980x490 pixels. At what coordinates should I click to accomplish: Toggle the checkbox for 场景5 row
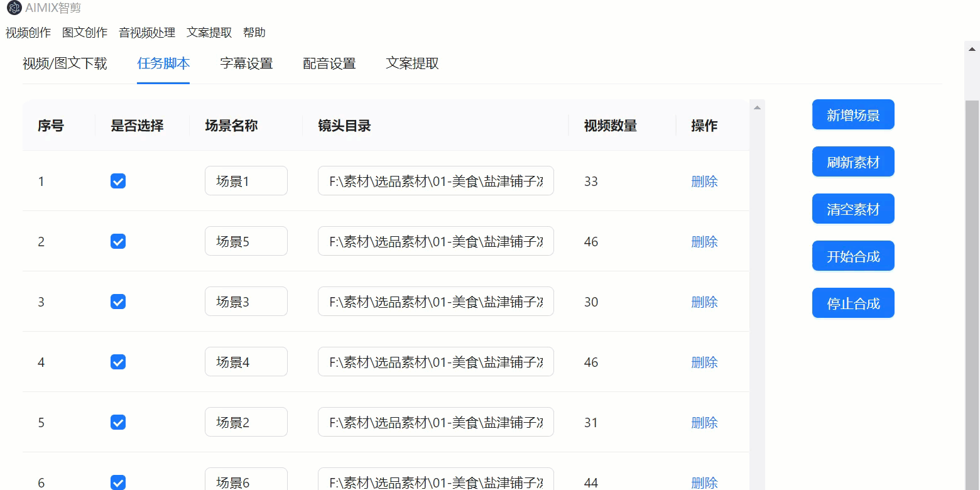118,242
